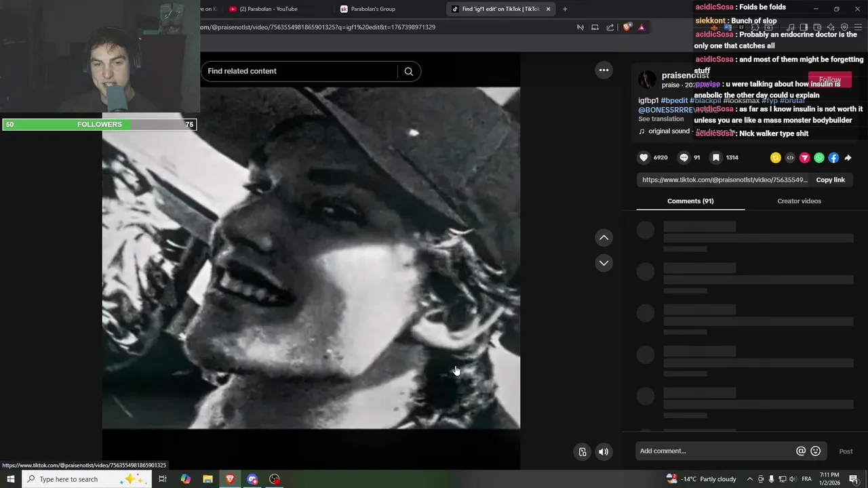Open the emoji picker in comment box
This screenshot has width=868, height=488.
(816, 451)
